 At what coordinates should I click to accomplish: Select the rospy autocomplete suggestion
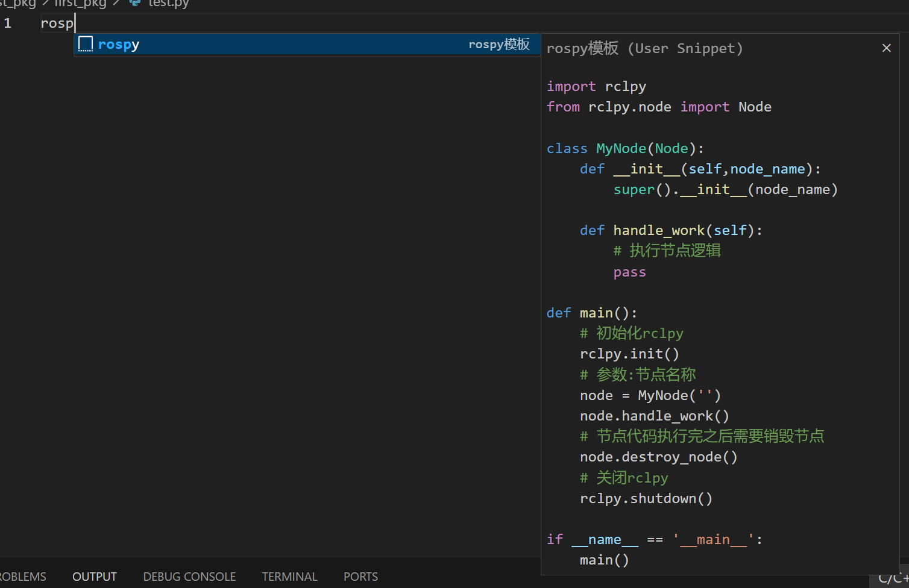pos(119,45)
